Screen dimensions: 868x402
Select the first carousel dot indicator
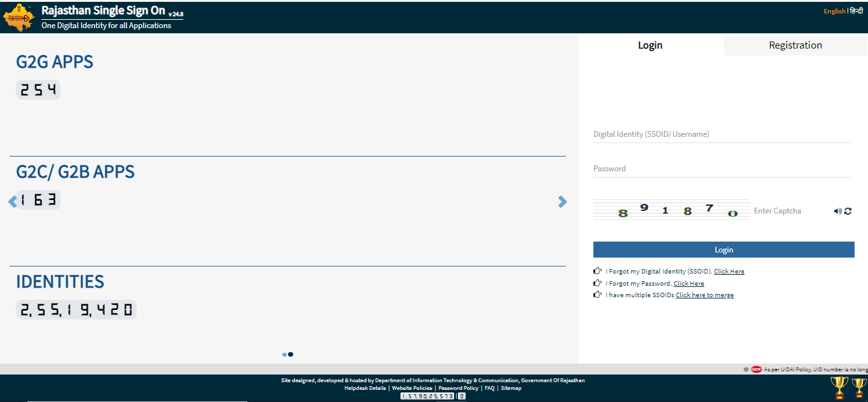pos(284,354)
